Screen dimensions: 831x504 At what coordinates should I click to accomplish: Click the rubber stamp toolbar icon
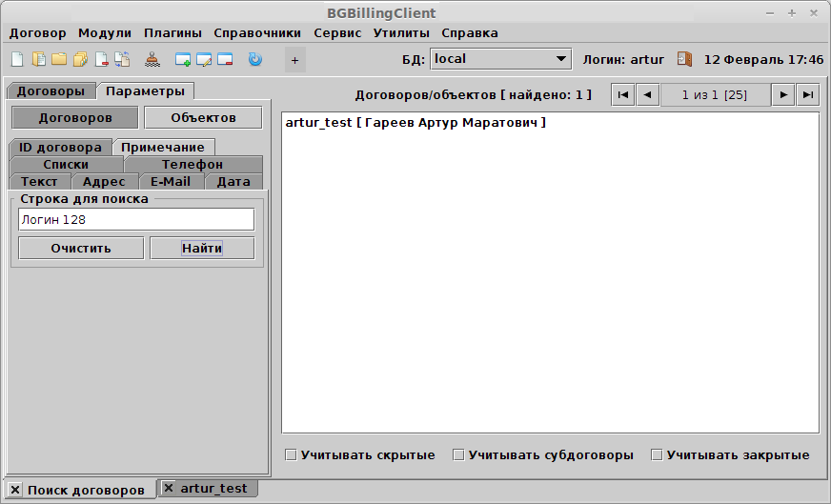tap(152, 59)
